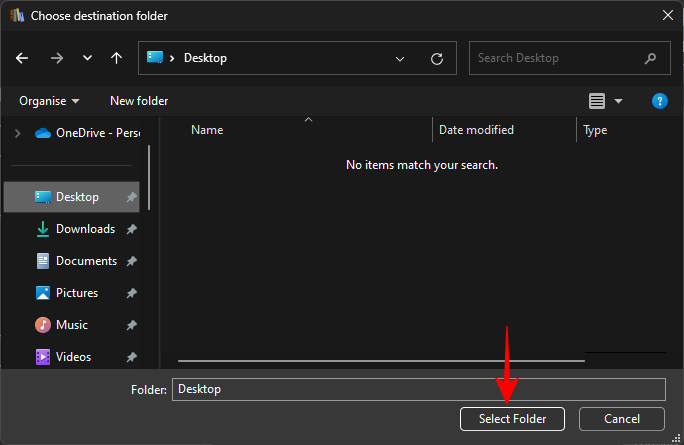684x445 pixels.
Task: Open the Organise dropdown menu
Action: [x=49, y=101]
